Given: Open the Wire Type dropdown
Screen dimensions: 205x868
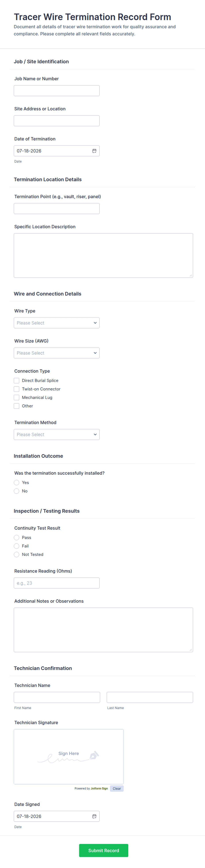Looking at the screenshot, I should (x=57, y=323).
